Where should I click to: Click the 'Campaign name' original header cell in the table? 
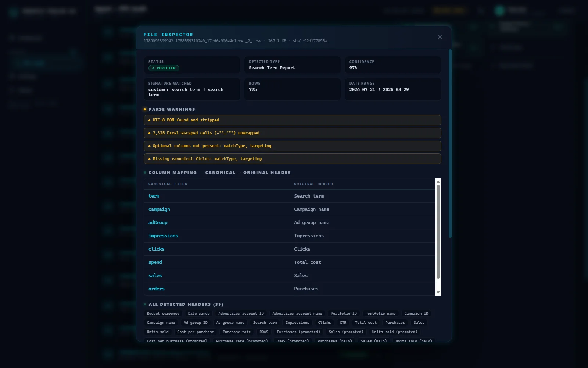[x=312, y=209]
